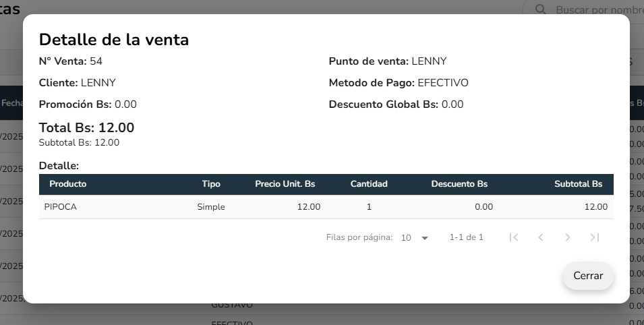The image size is (644, 325).
Task: Go to next page of detail table
Action: [x=568, y=237]
